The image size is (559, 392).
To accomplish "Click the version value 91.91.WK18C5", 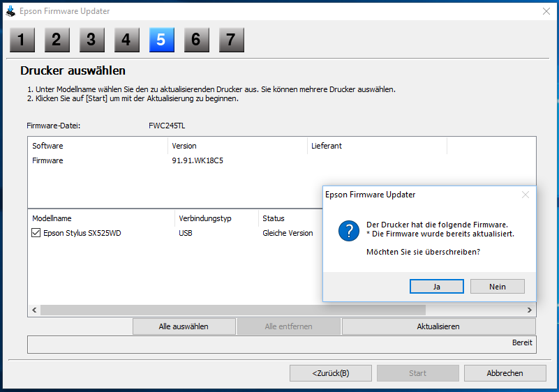I will click(x=197, y=160).
